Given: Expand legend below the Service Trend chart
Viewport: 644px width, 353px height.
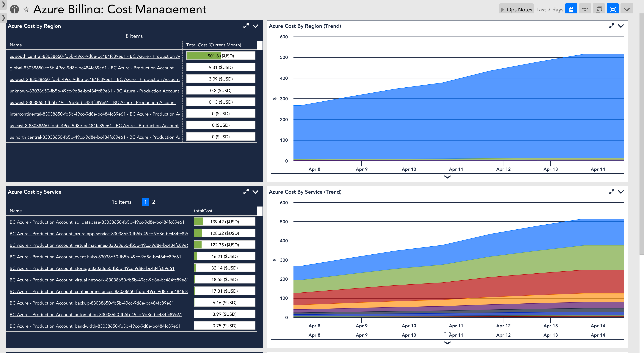Looking at the screenshot, I should point(447,343).
